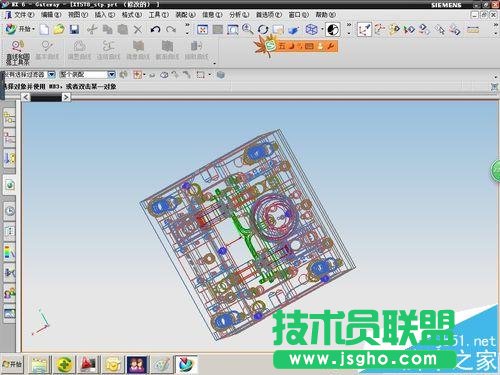Open the rainbow color palette sidebar tab

[x=10, y=252]
